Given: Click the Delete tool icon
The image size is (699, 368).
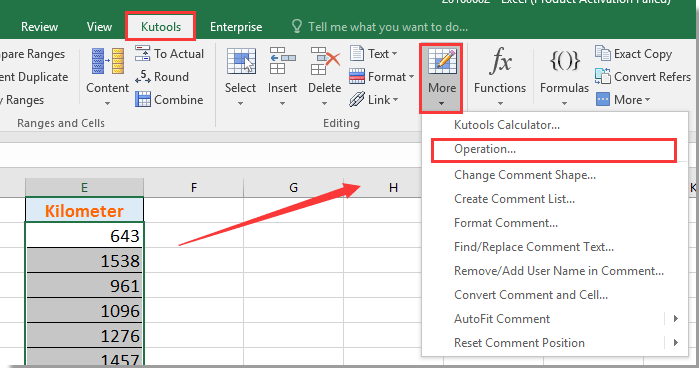Looking at the screenshot, I should 325,61.
